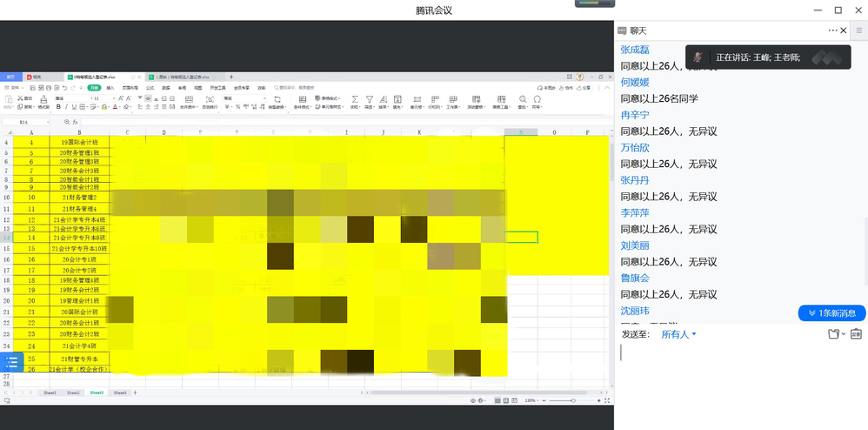
Task: Click the fx insert function icon
Action: coord(75,122)
